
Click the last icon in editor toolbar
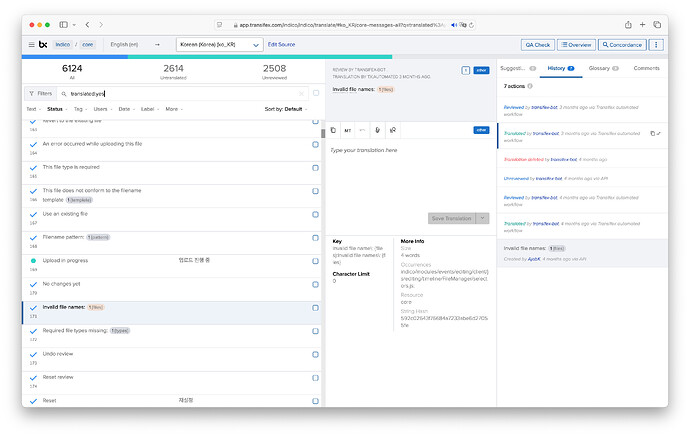click(x=393, y=130)
